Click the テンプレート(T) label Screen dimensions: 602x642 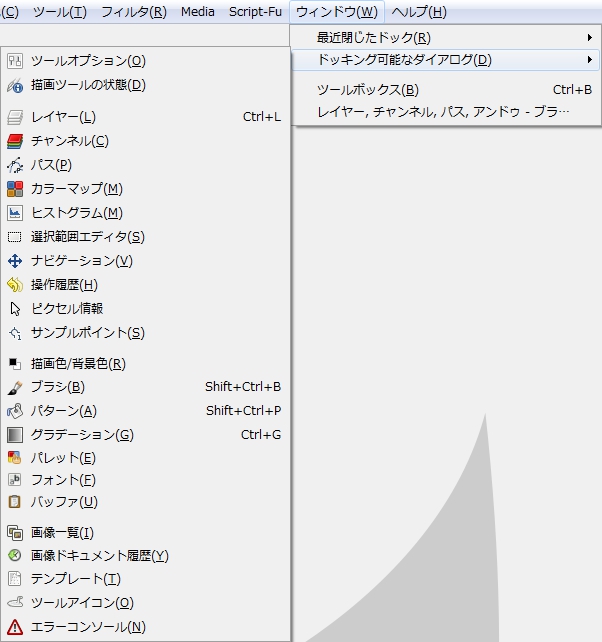pyautogui.click(x=76, y=579)
